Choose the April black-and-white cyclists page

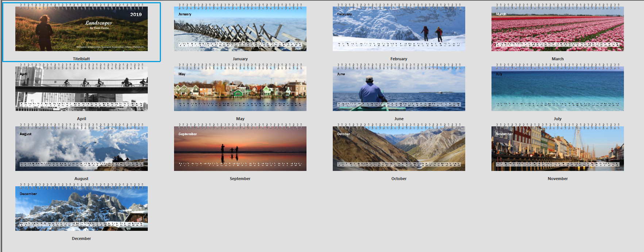[x=81, y=89]
